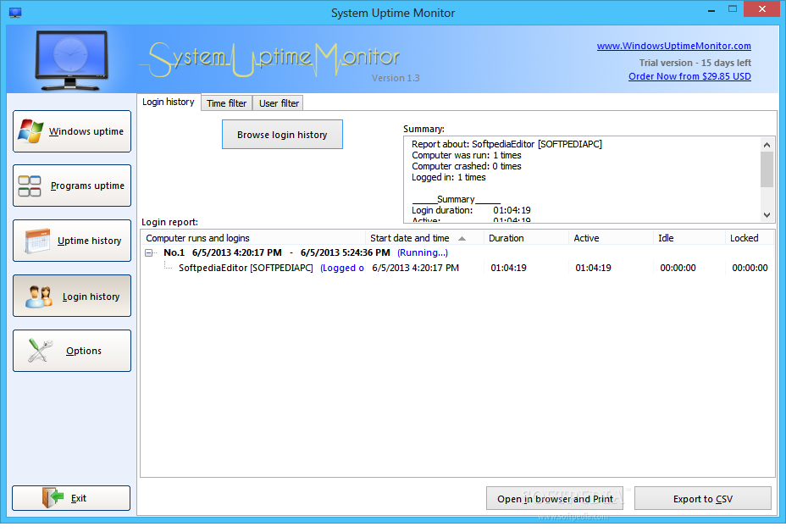Click the blue '(Running...)' status text

click(x=423, y=252)
